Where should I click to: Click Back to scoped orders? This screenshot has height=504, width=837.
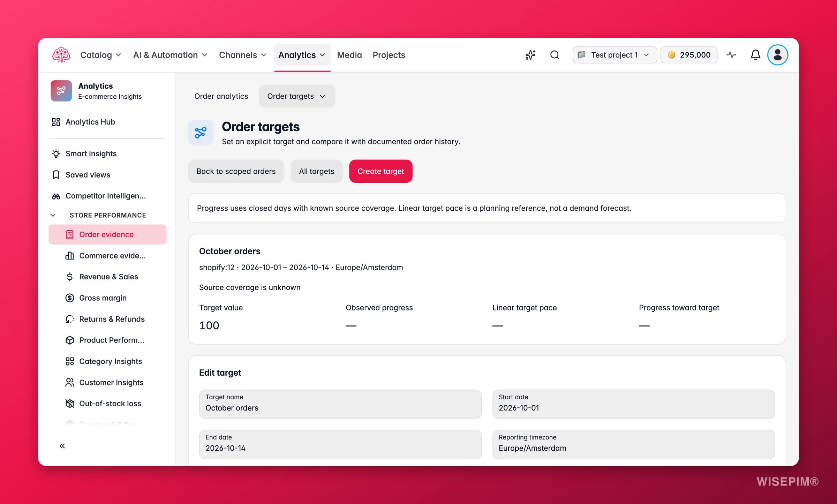click(x=236, y=171)
